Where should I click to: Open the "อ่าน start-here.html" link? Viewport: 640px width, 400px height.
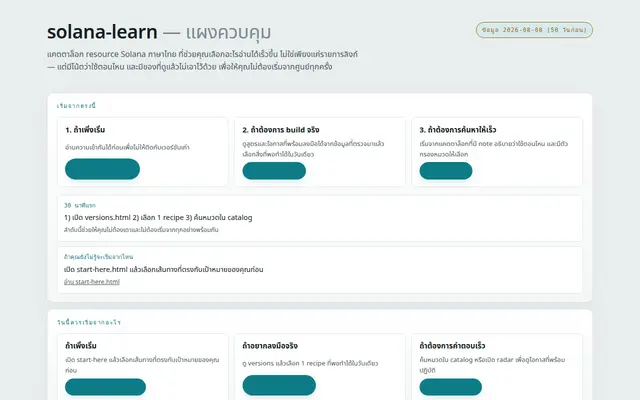tap(92, 282)
